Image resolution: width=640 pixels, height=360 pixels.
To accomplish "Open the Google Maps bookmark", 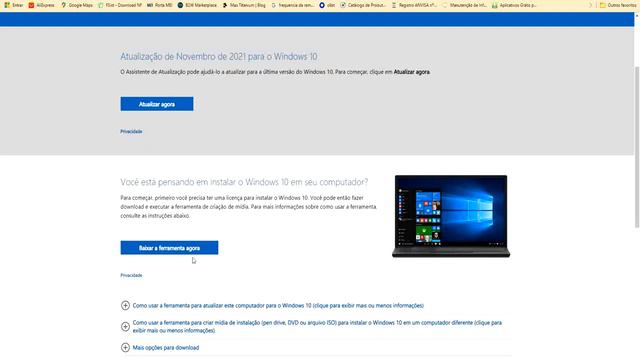I will pos(77,5).
